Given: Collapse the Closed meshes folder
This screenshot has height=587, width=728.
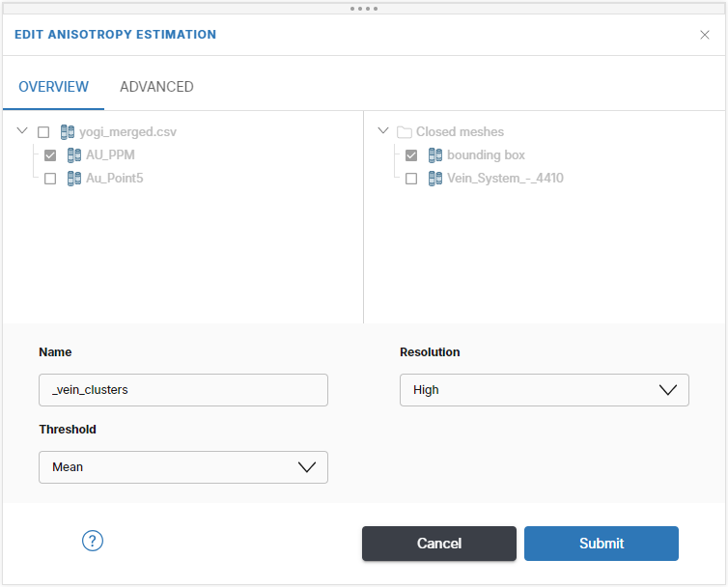Looking at the screenshot, I should point(383,130).
